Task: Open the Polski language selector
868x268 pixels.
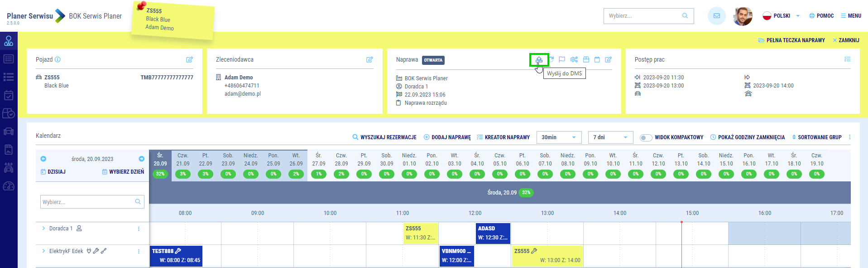Action: click(781, 16)
